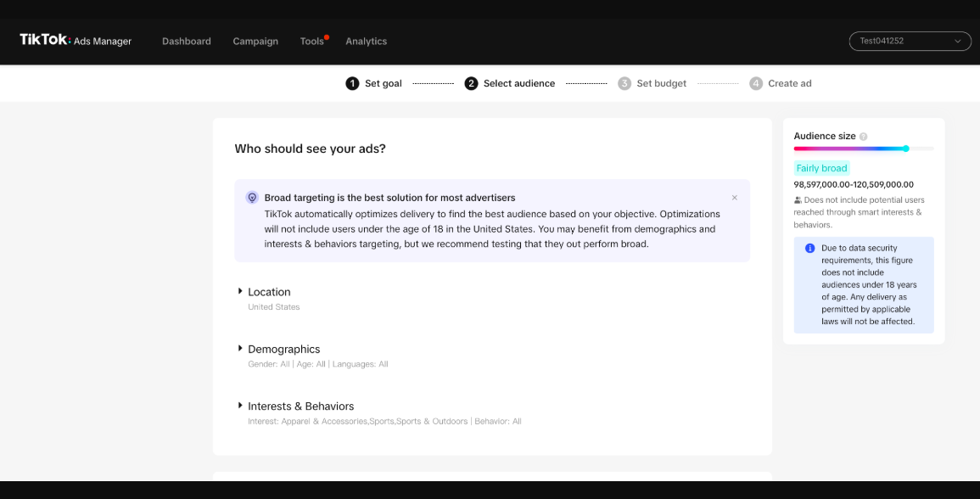This screenshot has height=499, width=980.
Task: Click the blue info icon in data notice
Action: point(809,249)
